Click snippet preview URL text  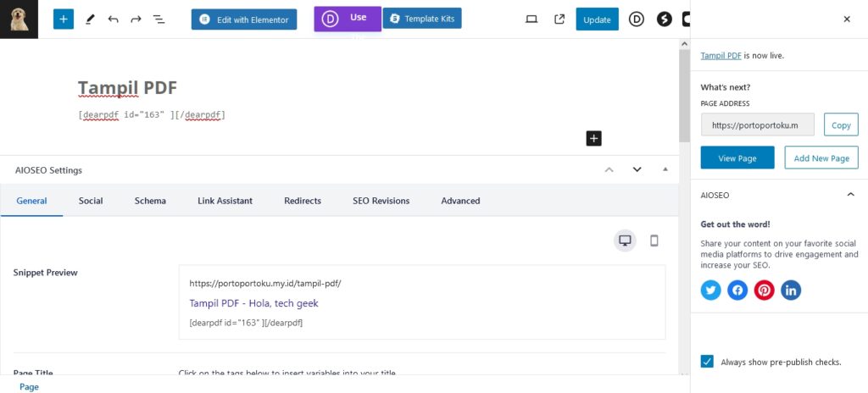coord(265,284)
